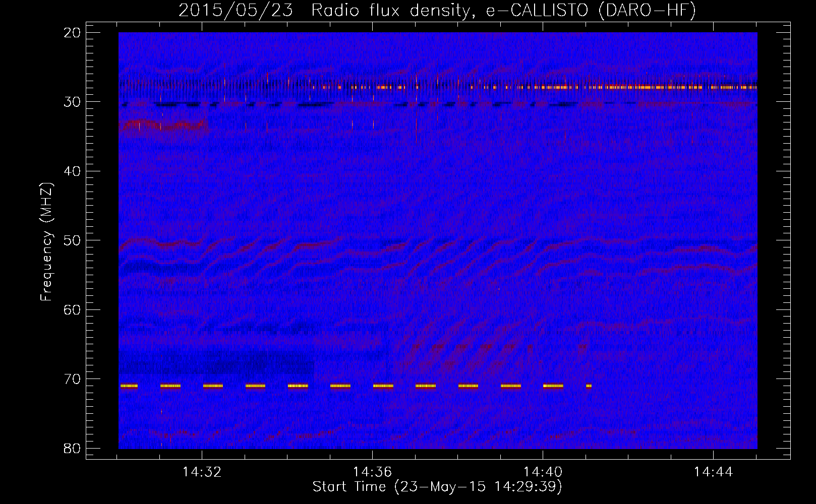Image resolution: width=816 pixels, height=504 pixels.
Task: Click the first yellow dash near 71 MHz
Action: (x=129, y=386)
